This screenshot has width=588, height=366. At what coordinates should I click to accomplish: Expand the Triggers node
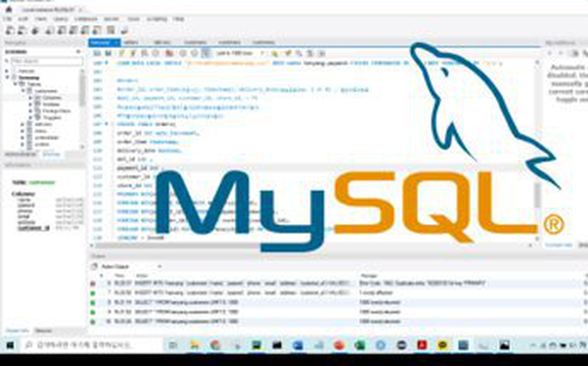(31, 117)
